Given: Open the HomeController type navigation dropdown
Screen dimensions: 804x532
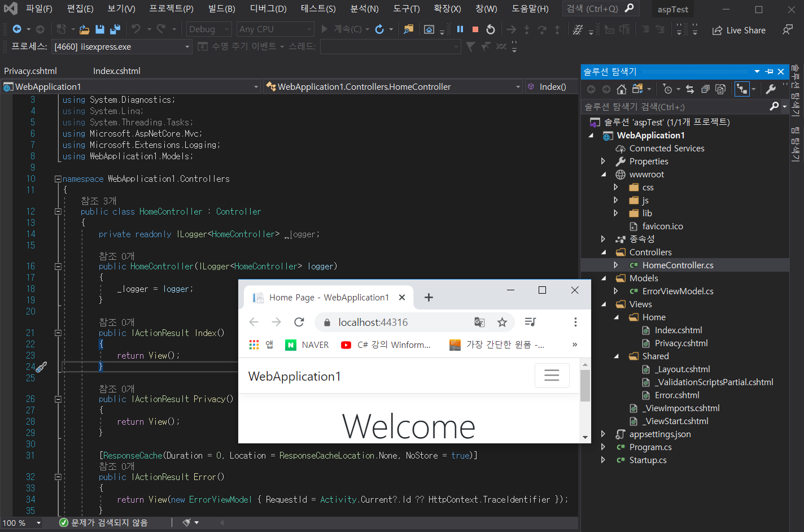Looking at the screenshot, I should pyautogui.click(x=393, y=87).
